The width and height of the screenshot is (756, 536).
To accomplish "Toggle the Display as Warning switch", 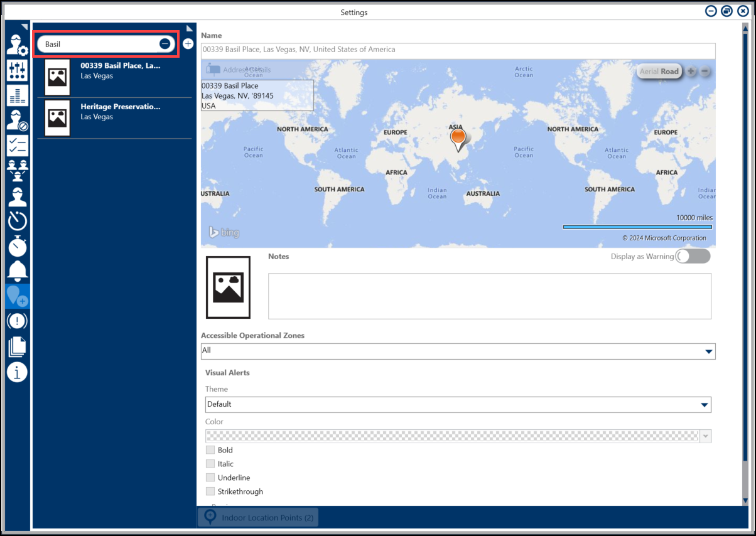I will click(692, 256).
